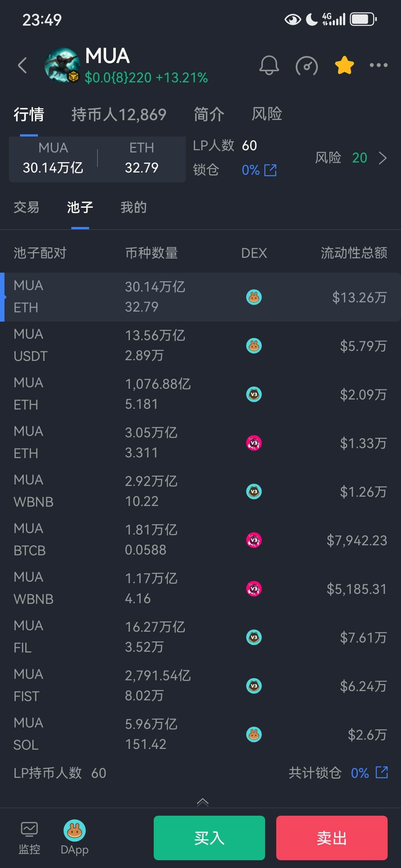Open the three-dot more menu
Image resolution: width=401 pixels, height=868 pixels.
378,65
